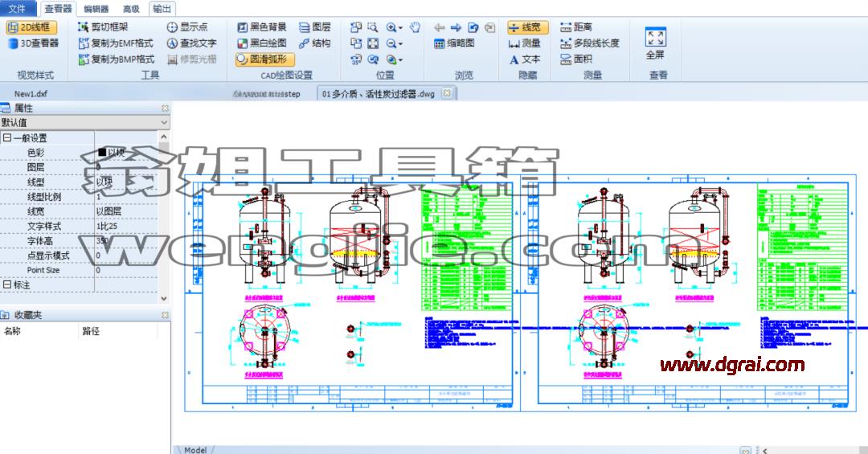Click properties scrollbar up arrow

(164, 137)
